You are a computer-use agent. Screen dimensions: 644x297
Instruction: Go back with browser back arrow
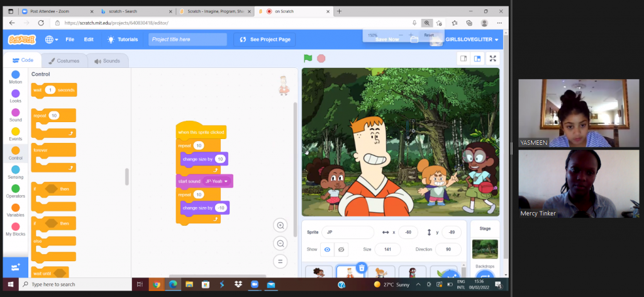point(12,23)
